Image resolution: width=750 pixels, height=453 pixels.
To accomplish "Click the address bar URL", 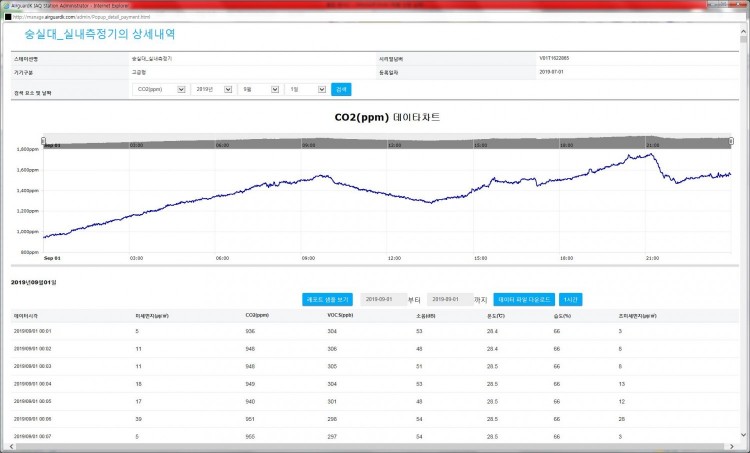I will point(82,17).
